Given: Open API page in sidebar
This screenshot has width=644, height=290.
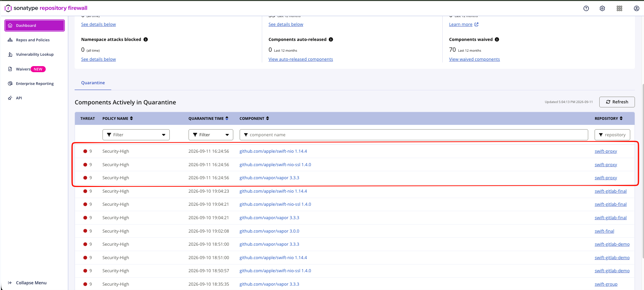Looking at the screenshot, I should (x=19, y=98).
